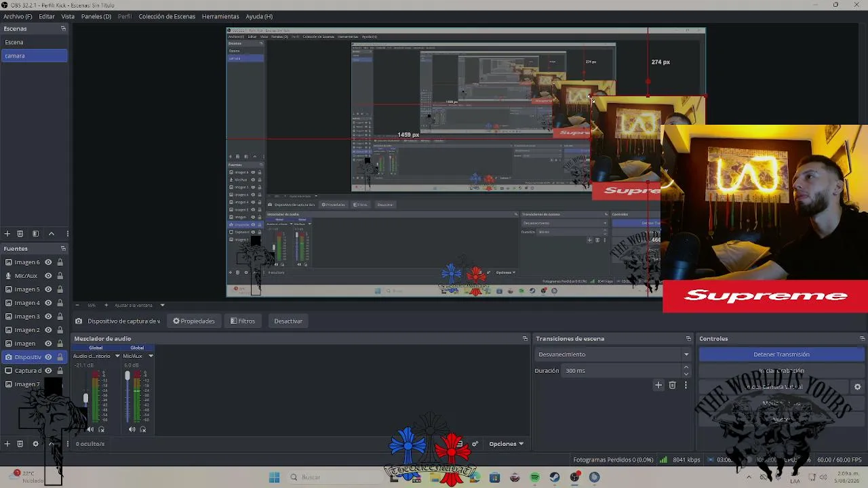This screenshot has width=868, height=488.
Task: Hide the Imagen 6 source
Action: tap(48, 262)
